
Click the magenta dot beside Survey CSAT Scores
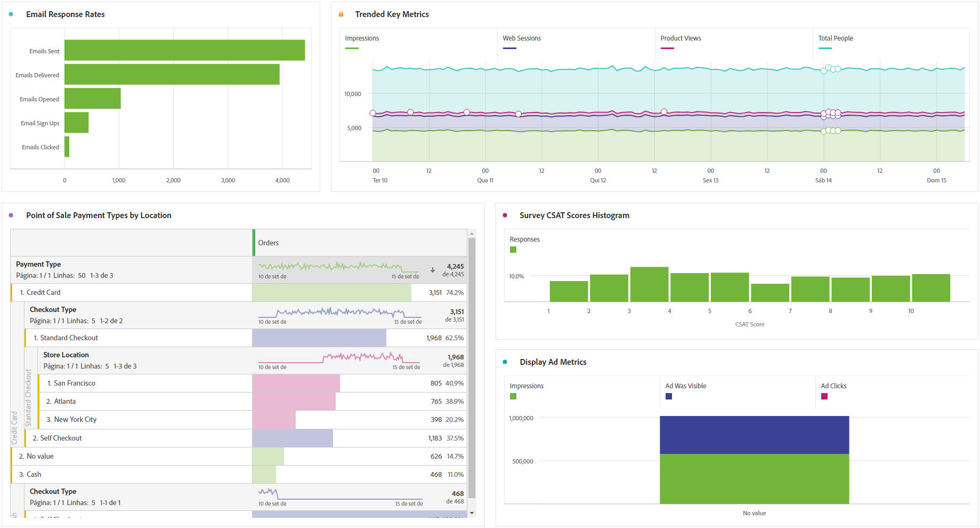pos(505,215)
